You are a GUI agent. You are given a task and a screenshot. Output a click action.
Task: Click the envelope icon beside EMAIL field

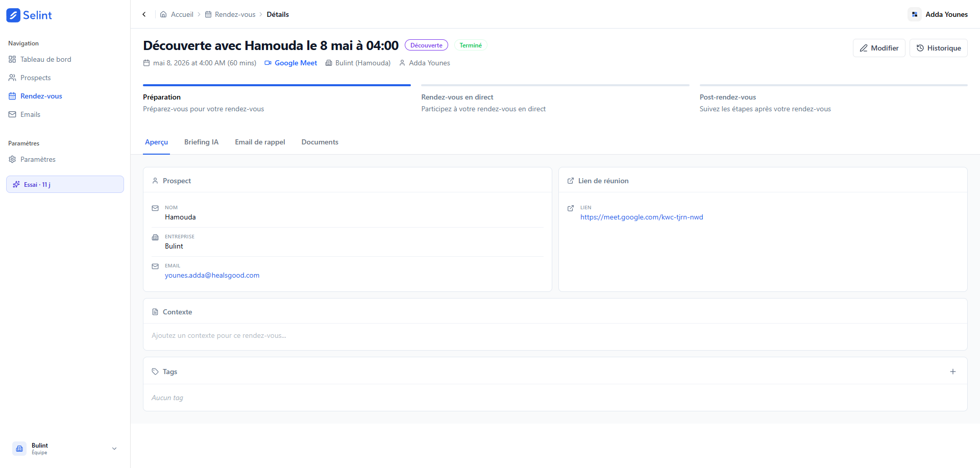pos(155,266)
